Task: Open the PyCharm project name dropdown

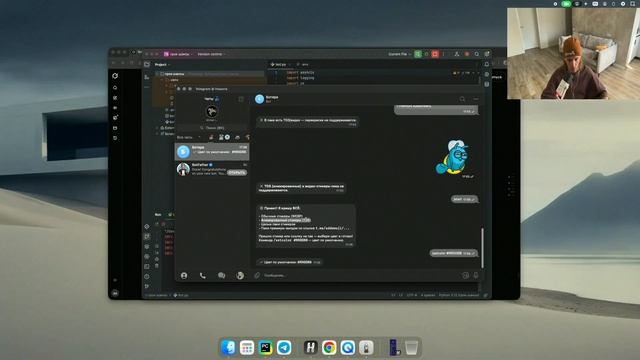Action: [x=178, y=54]
